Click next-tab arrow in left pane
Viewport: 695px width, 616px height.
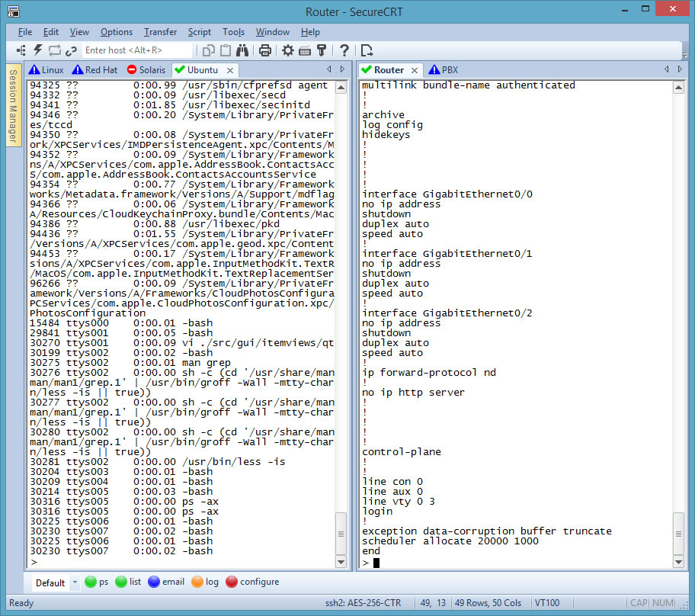(x=342, y=69)
